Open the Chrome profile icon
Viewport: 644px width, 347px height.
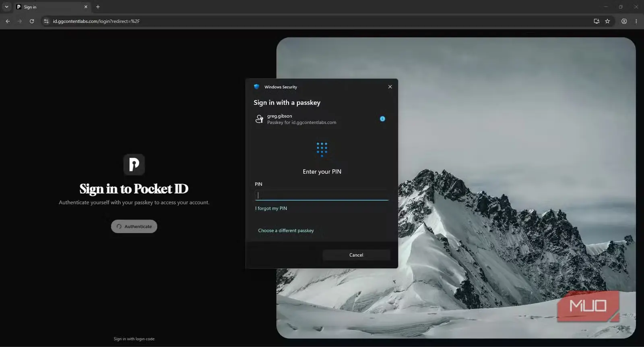tap(624, 21)
